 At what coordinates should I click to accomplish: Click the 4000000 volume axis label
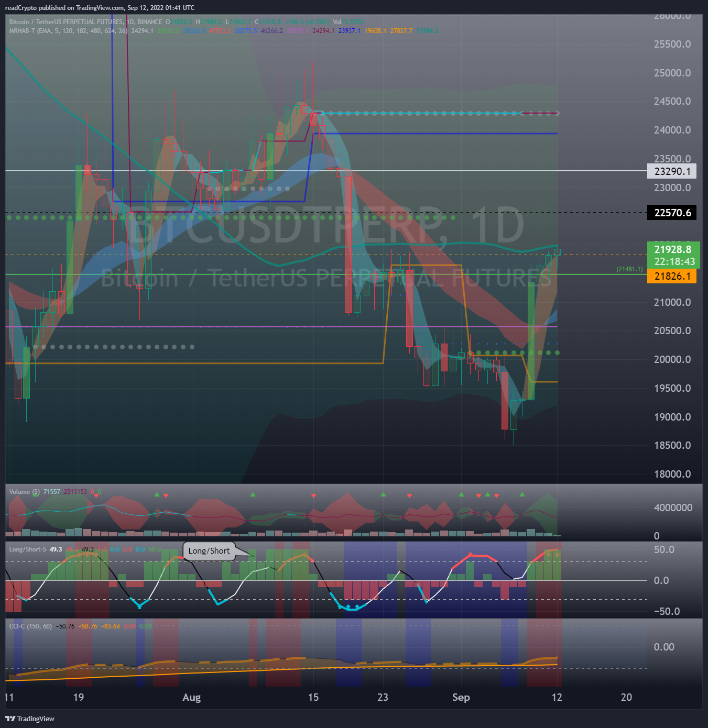click(x=673, y=508)
